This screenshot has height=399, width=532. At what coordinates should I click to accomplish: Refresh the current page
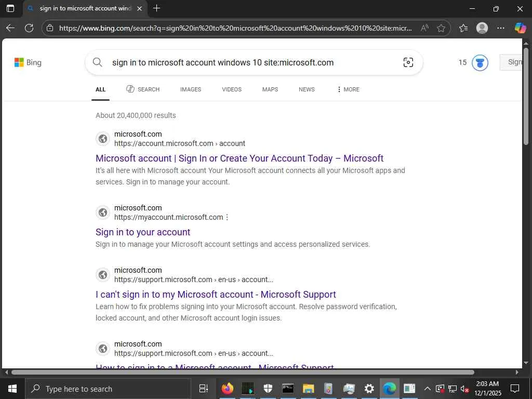29,28
